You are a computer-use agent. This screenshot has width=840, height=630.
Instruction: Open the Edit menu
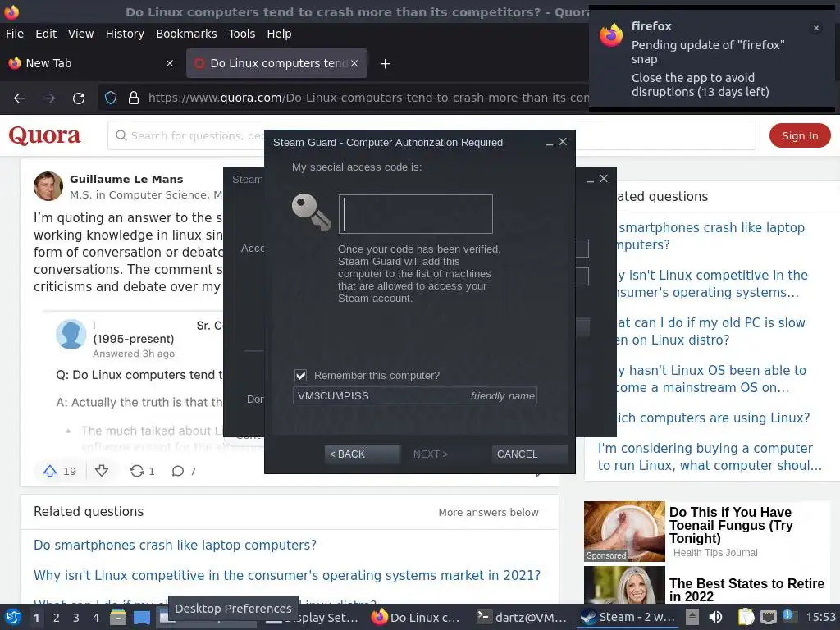click(x=46, y=34)
